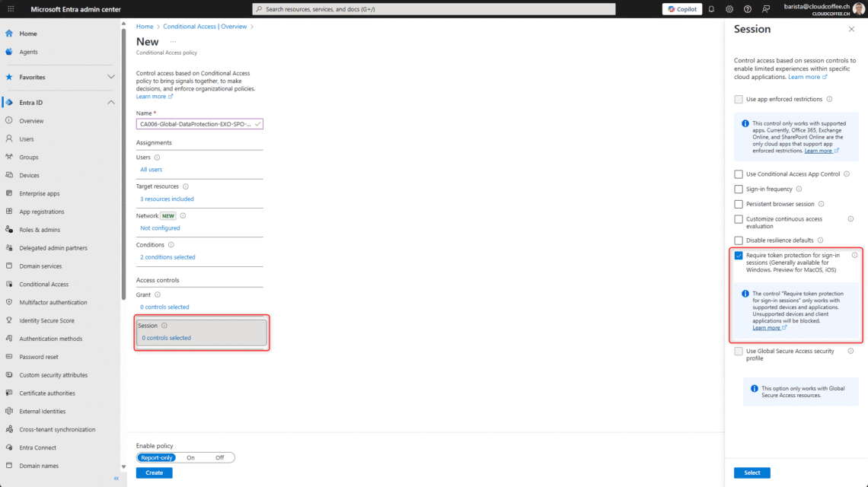Click the policy Name input field
Image resolution: width=868 pixels, height=487 pixels.
[x=198, y=124]
